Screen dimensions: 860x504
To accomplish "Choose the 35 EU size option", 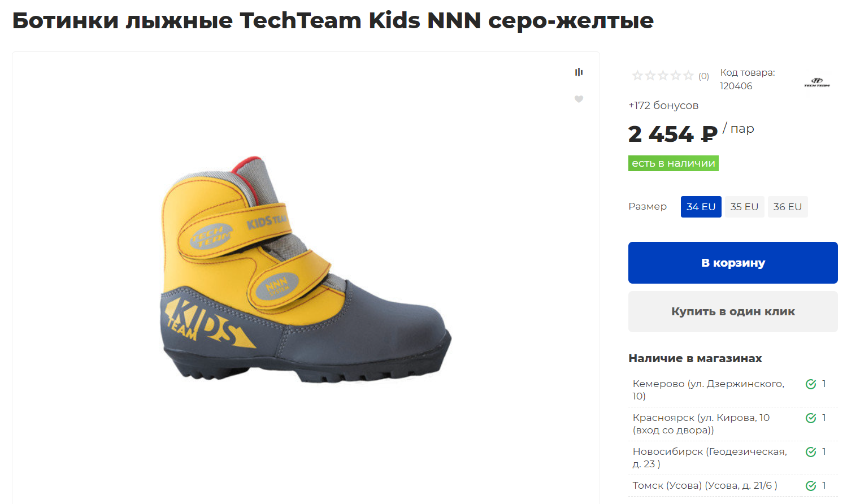I will pos(744,207).
